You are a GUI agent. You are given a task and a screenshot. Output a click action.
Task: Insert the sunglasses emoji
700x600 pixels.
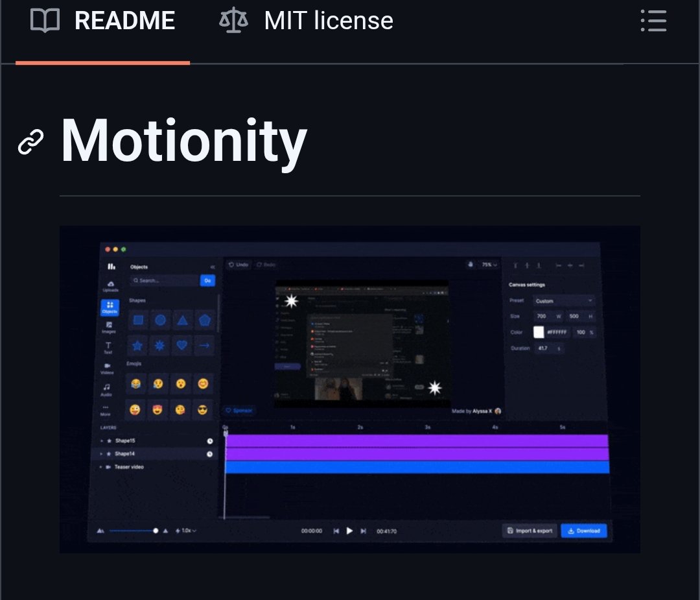click(x=202, y=409)
